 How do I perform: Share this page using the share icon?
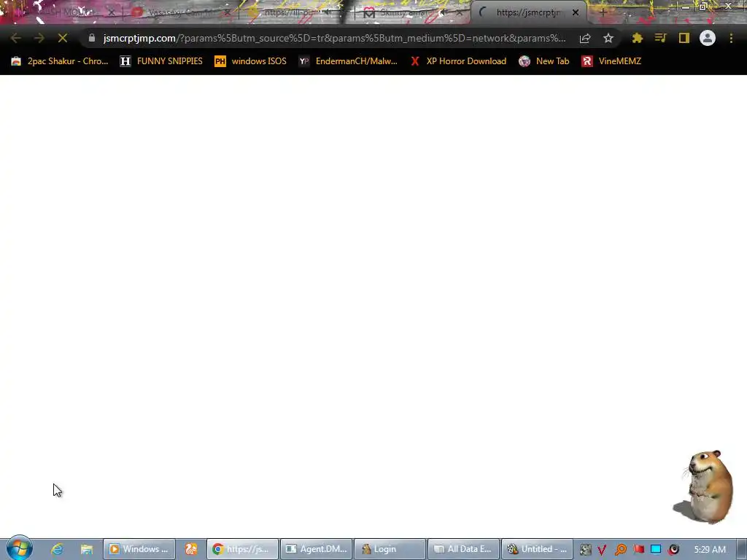click(585, 38)
